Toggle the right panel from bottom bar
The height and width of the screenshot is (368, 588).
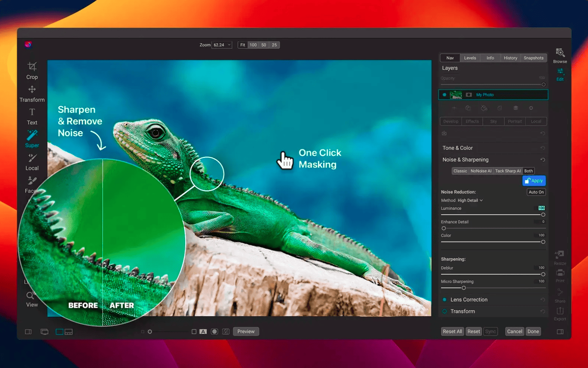[560, 332]
